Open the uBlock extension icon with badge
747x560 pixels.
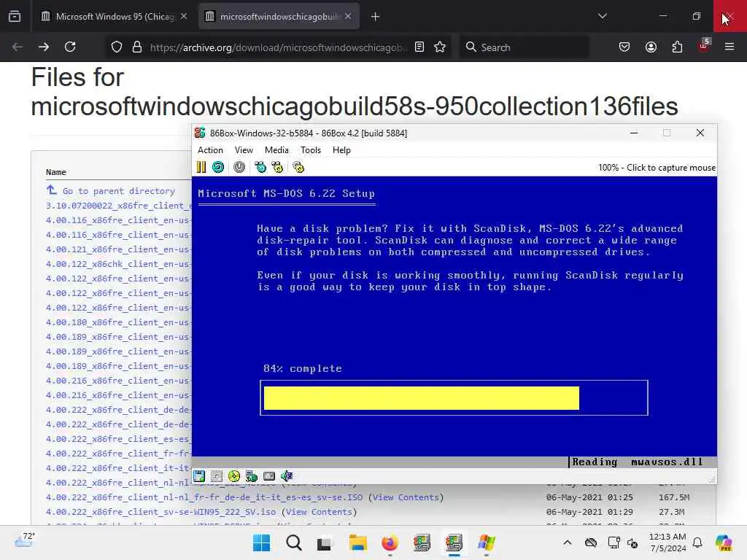[x=704, y=46]
